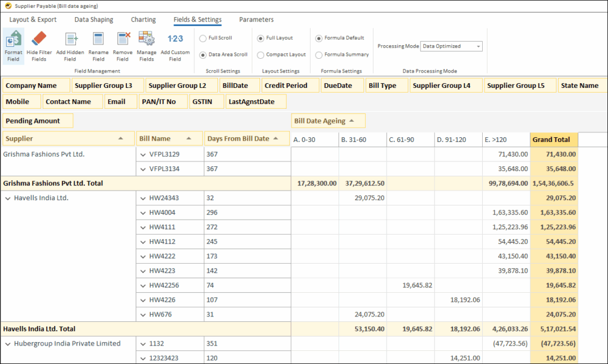Click the Format Field icon
Screen dimensions: 608x364
13,39
